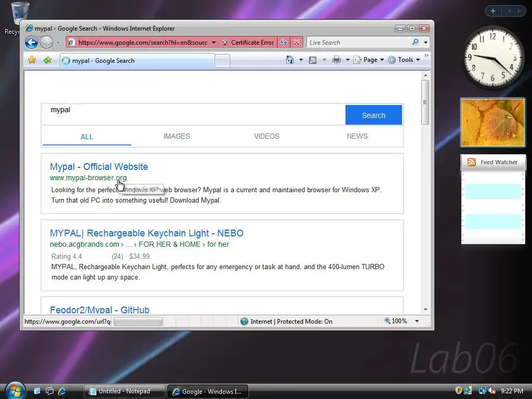Click the muted volume tray icon
The width and height of the screenshot is (532, 399).
(x=492, y=391)
